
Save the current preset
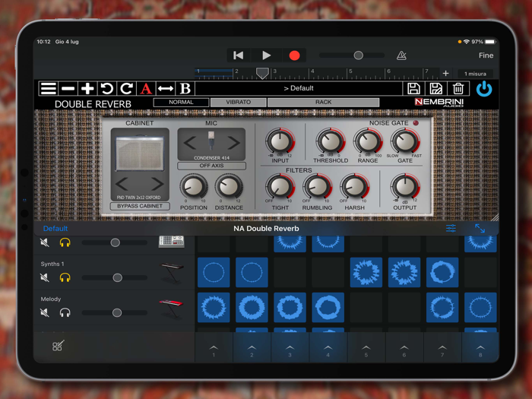tap(413, 89)
